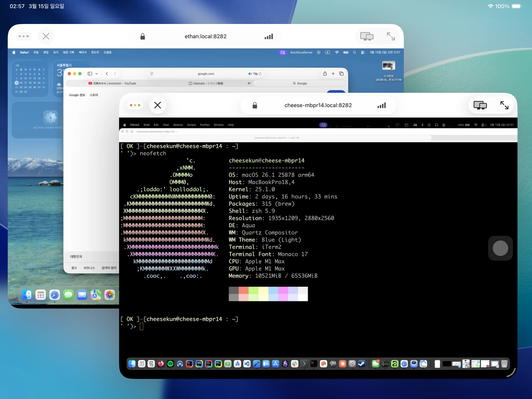Open the display selector in the cheese-mbpr14 window

point(480,105)
